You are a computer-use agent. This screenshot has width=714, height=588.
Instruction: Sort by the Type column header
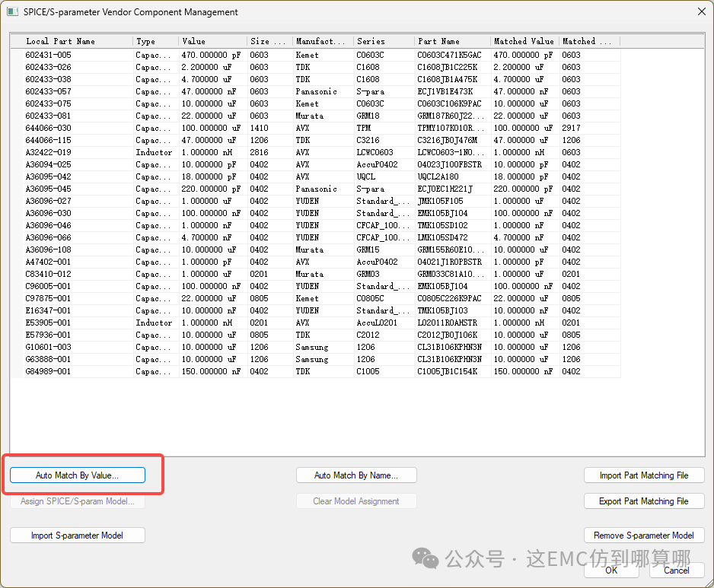156,41
